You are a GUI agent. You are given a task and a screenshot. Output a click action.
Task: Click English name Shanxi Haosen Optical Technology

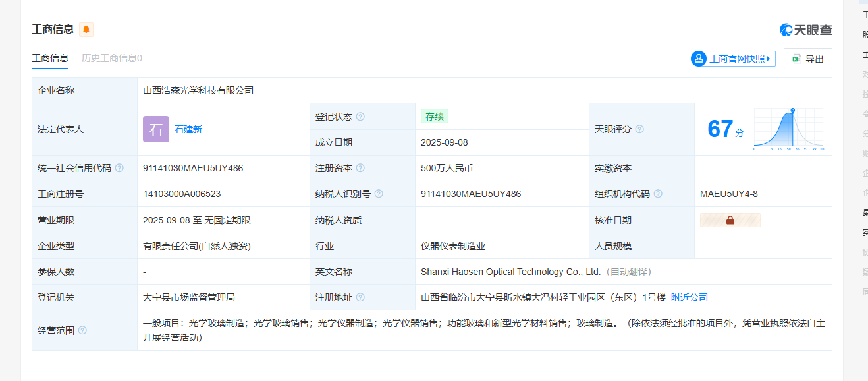click(x=510, y=272)
